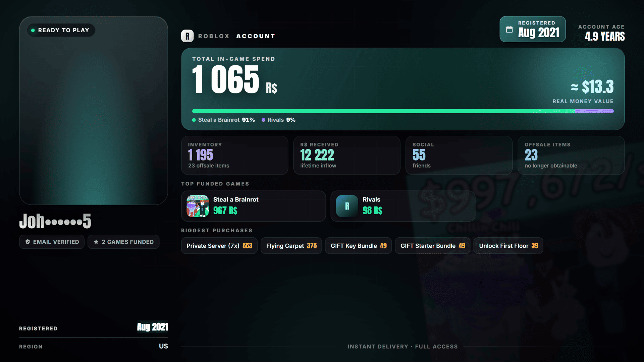Click the ROBLOX ACCOUNT title text
The image size is (644, 362).
point(236,36)
